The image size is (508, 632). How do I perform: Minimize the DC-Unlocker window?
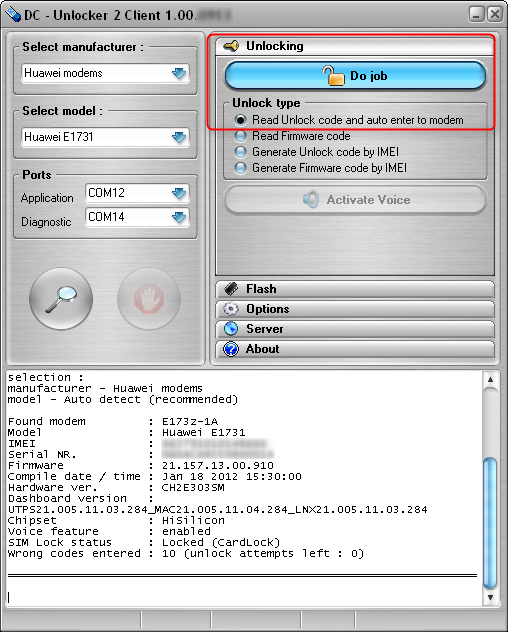click(x=477, y=15)
